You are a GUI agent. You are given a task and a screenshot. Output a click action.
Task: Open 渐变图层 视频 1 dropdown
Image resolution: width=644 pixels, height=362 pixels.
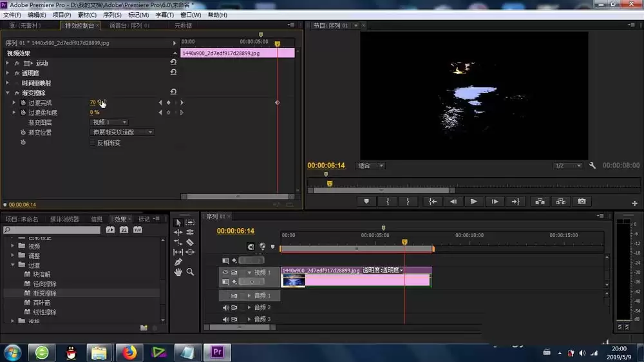(109, 122)
